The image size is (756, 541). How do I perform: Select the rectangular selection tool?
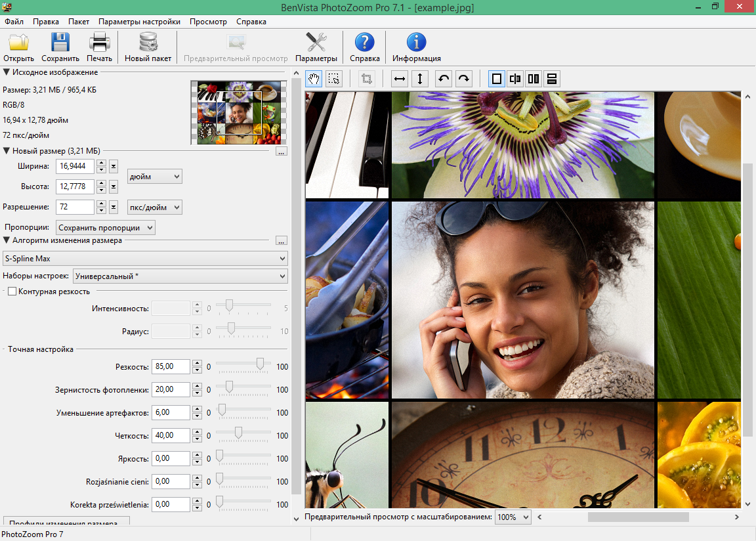point(333,79)
